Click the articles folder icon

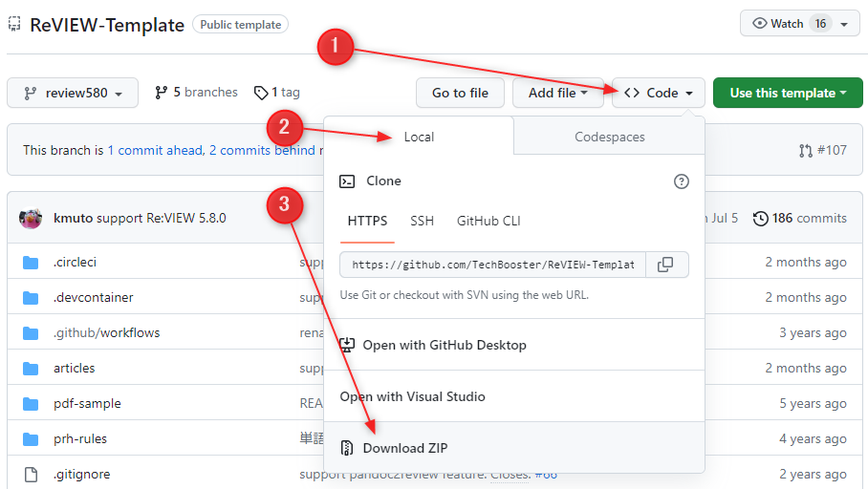(31, 369)
